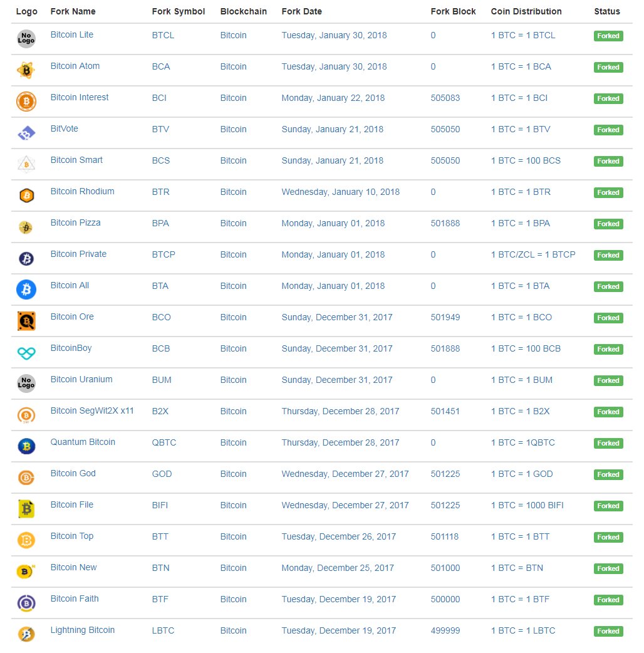Click the Bitcoin All blue logo
The image size is (644, 653).
tap(26, 290)
